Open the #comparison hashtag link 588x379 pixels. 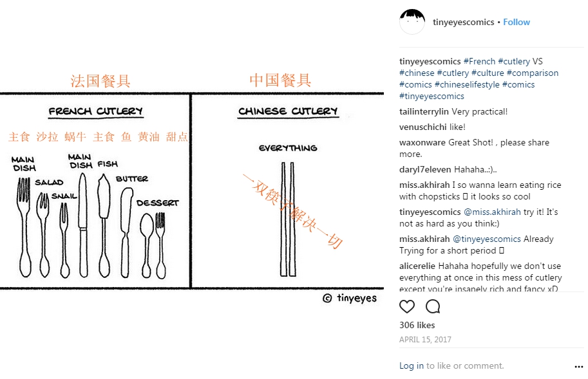(533, 73)
